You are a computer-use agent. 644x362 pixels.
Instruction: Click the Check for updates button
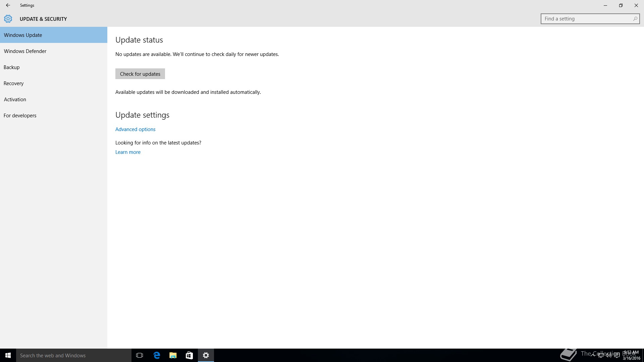tap(140, 74)
